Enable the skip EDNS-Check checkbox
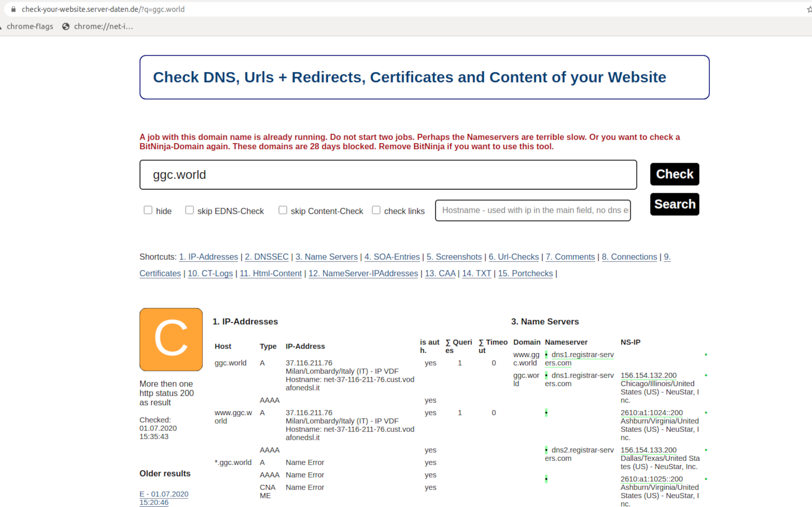Screen dimensions: 812x507 tap(189, 210)
